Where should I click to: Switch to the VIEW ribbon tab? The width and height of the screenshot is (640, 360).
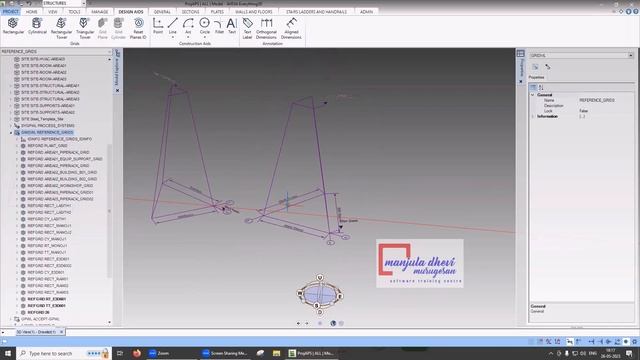53,12
